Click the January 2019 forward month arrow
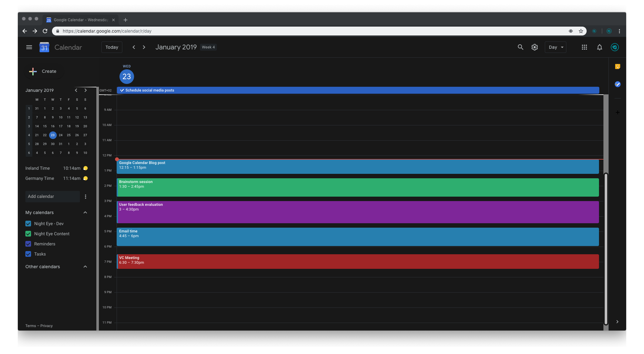The width and height of the screenshot is (644, 354). (x=86, y=90)
